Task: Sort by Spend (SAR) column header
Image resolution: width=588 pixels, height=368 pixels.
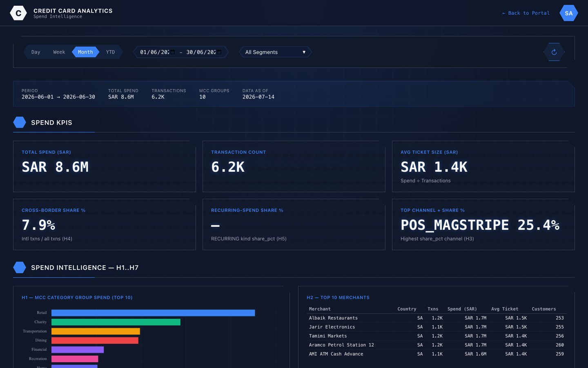Action: coord(462,309)
